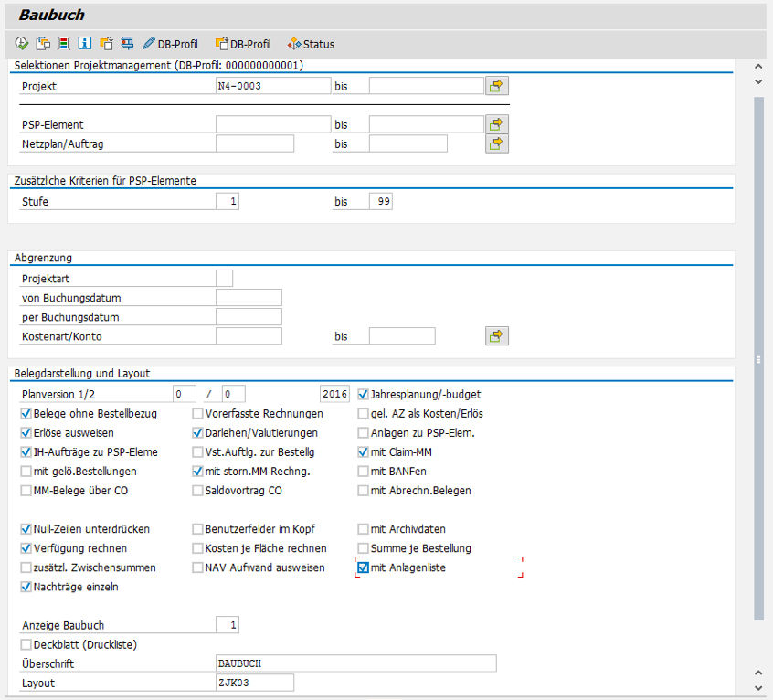Viewport: 773px width, 700px height.
Task: Click the scroll-down arrow at bottom right
Action: click(x=758, y=688)
